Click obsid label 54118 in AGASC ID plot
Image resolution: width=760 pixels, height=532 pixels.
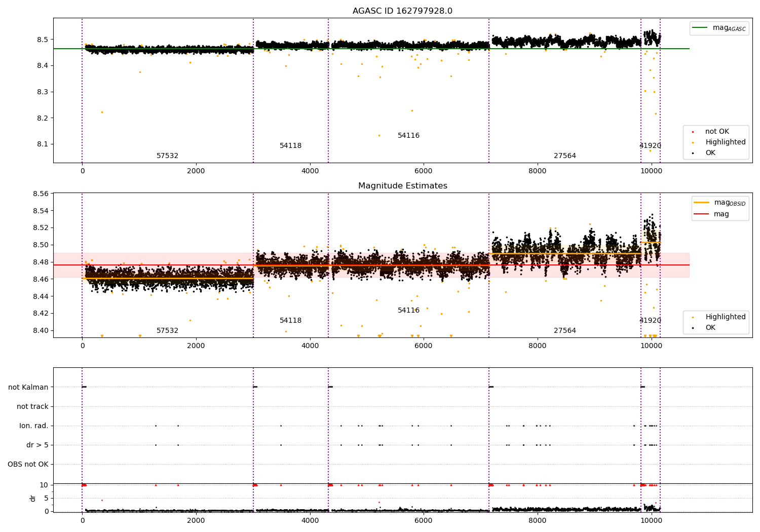[290, 146]
